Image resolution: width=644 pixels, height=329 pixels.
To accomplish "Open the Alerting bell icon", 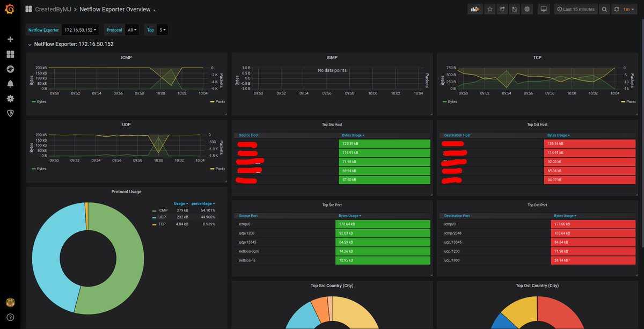I will tap(10, 84).
